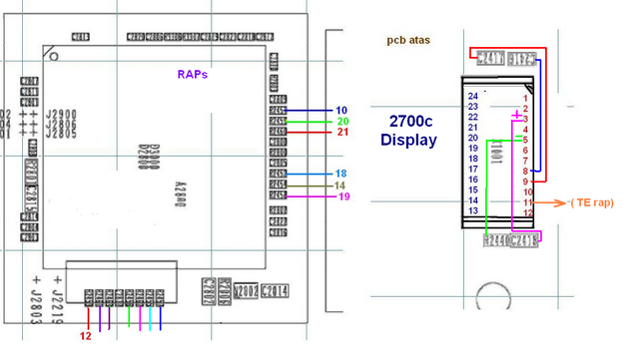Click display connector pin '1'

(525, 99)
